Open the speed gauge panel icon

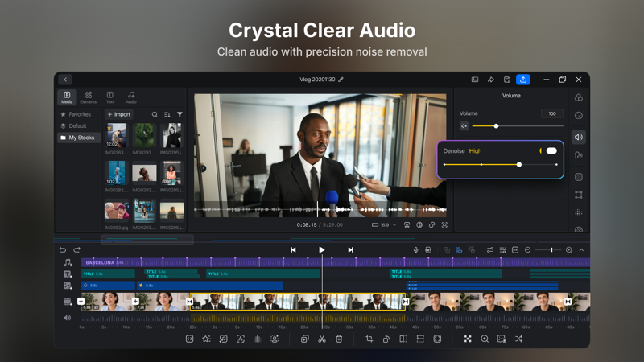[578, 115]
